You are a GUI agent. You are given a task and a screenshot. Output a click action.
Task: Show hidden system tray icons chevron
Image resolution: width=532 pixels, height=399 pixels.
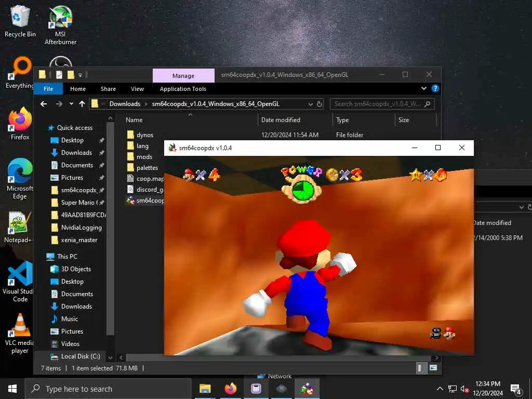point(440,389)
